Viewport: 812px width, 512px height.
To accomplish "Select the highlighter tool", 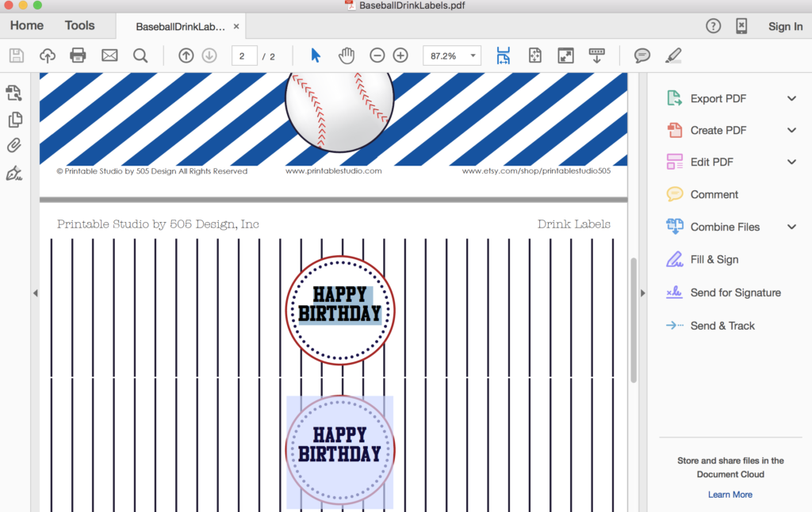I will [x=673, y=55].
